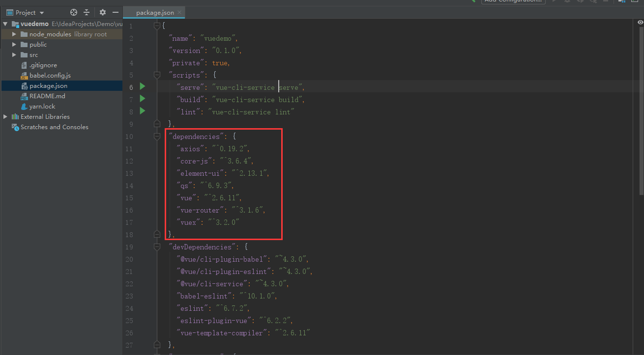This screenshot has height=355, width=644.
Task: Switch to the package.json tab
Action: [154, 12]
